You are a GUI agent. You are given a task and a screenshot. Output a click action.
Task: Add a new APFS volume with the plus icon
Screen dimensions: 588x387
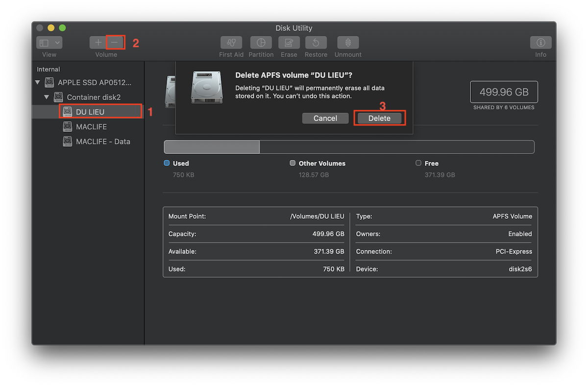pyautogui.click(x=98, y=42)
